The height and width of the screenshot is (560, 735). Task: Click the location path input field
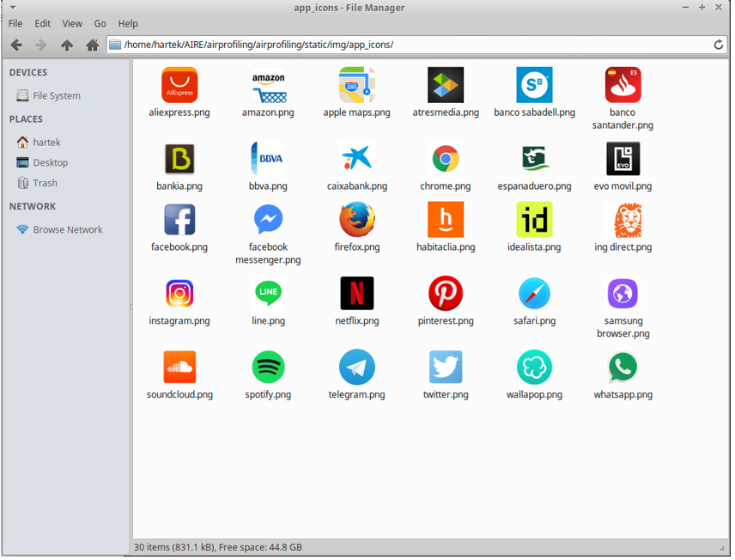click(x=412, y=45)
